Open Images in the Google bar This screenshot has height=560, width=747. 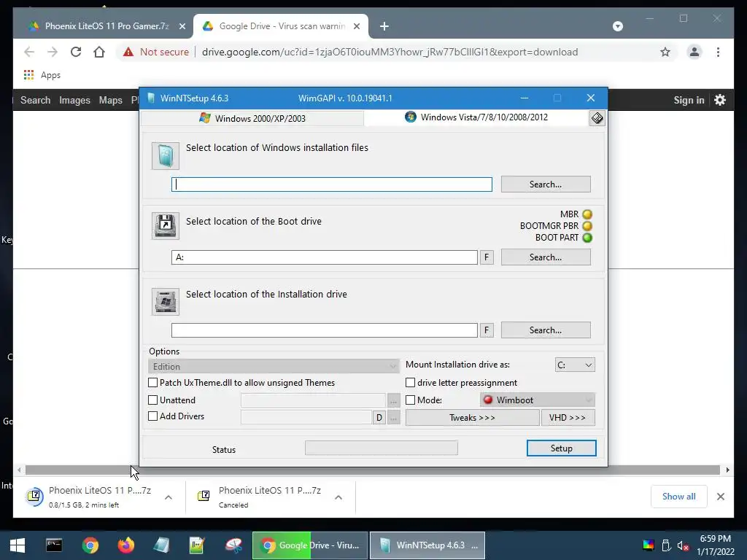pos(74,100)
